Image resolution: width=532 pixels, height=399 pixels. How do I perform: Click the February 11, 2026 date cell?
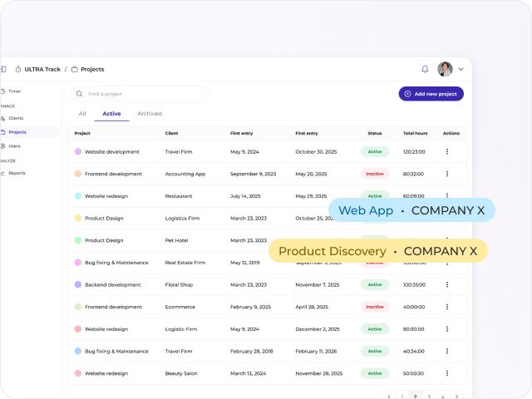[x=316, y=351]
